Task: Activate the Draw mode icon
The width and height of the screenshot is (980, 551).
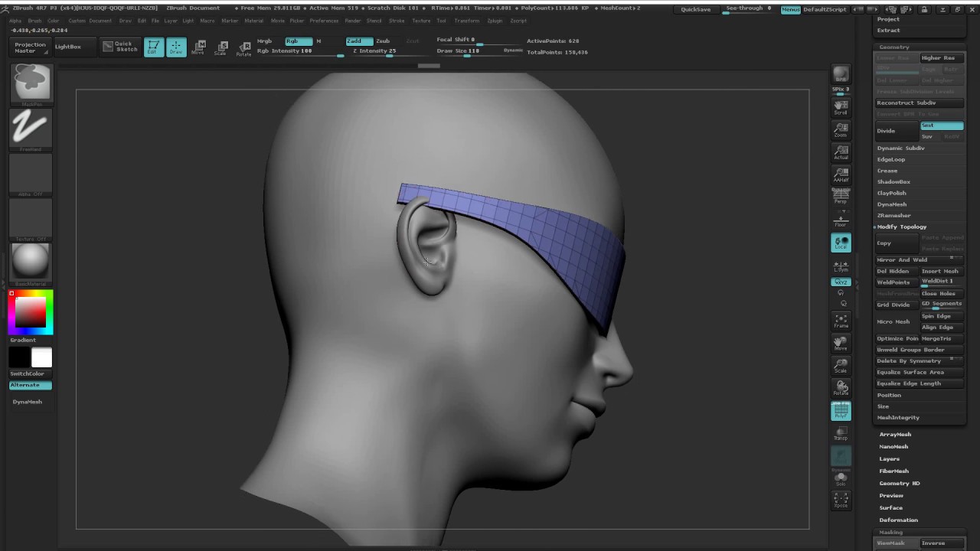Action: [176, 47]
